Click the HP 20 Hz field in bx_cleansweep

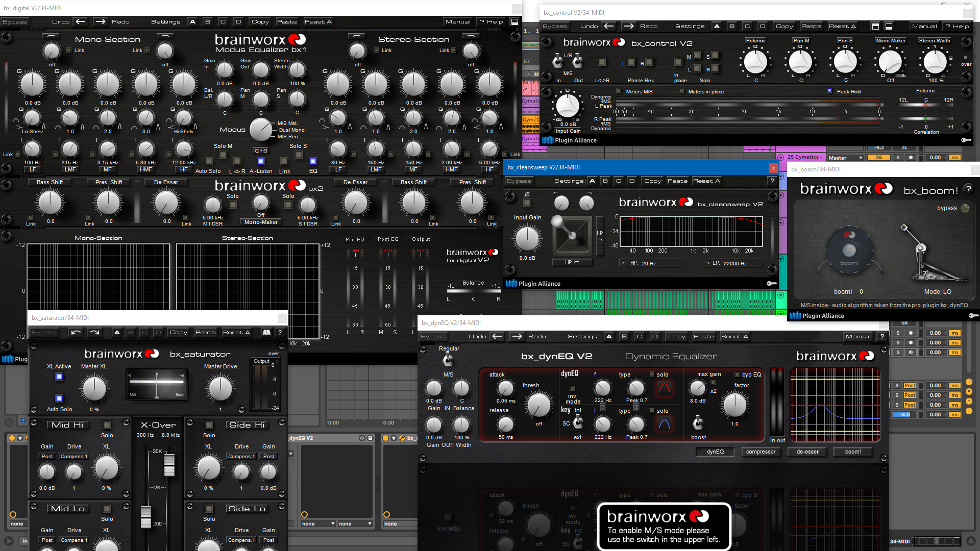tap(650, 263)
